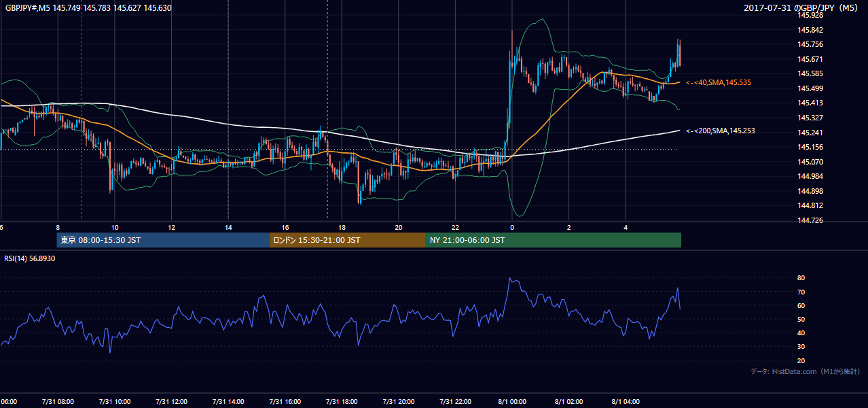The width and height of the screenshot is (868, 408).
Task: Click the 144.984 price axis label
Action: click(809, 176)
